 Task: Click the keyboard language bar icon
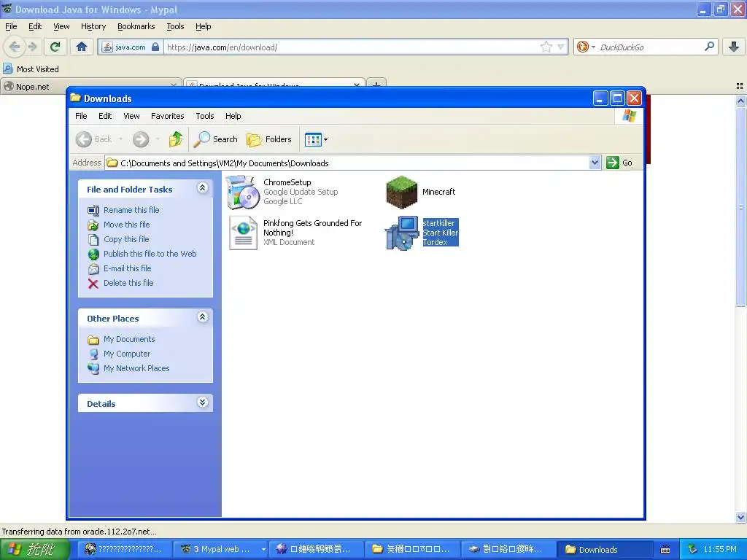point(665,550)
